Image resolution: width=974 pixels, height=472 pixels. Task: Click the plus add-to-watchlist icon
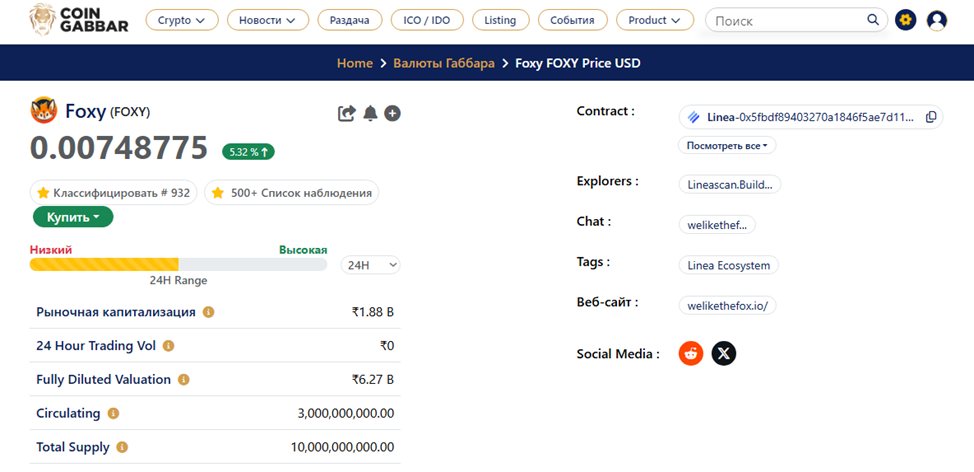pos(393,113)
